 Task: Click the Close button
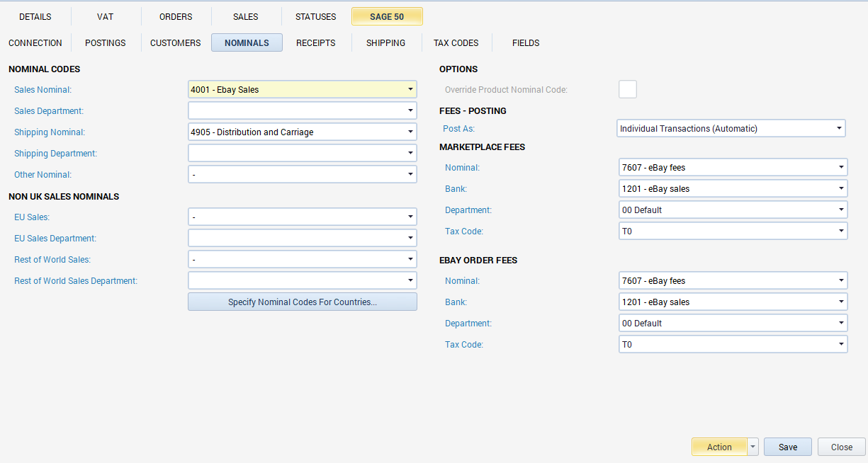point(841,447)
